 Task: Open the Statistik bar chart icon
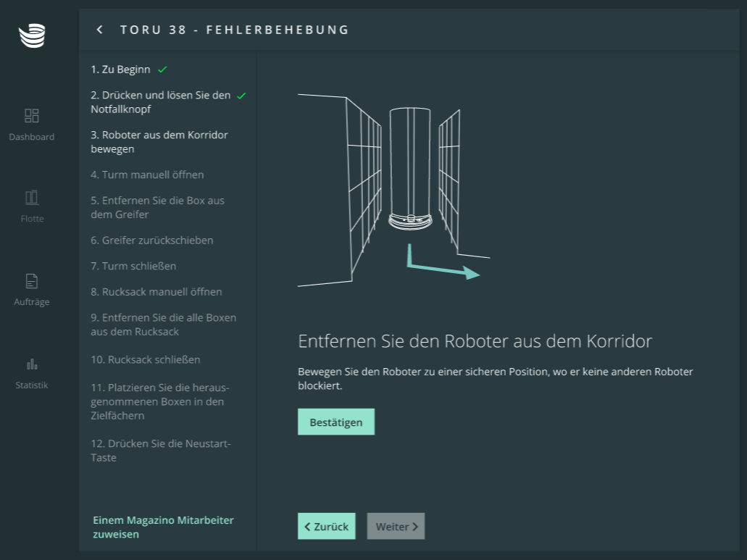click(x=32, y=364)
